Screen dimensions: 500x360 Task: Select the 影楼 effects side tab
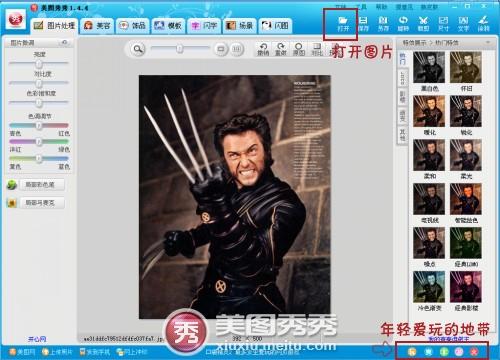click(403, 97)
